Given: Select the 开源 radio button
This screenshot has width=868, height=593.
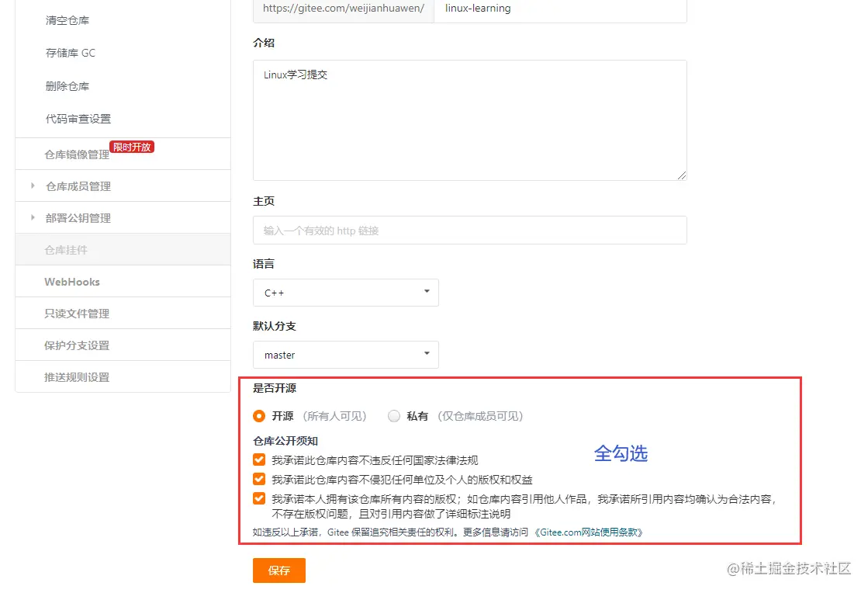Looking at the screenshot, I should [x=259, y=416].
